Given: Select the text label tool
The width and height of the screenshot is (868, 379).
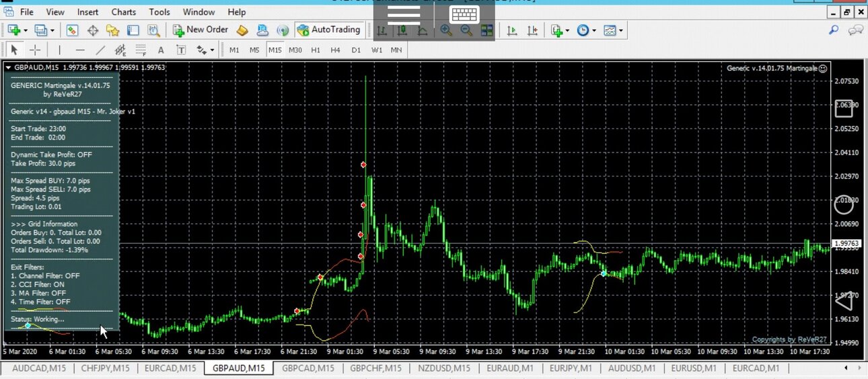Looking at the screenshot, I should pyautogui.click(x=181, y=50).
